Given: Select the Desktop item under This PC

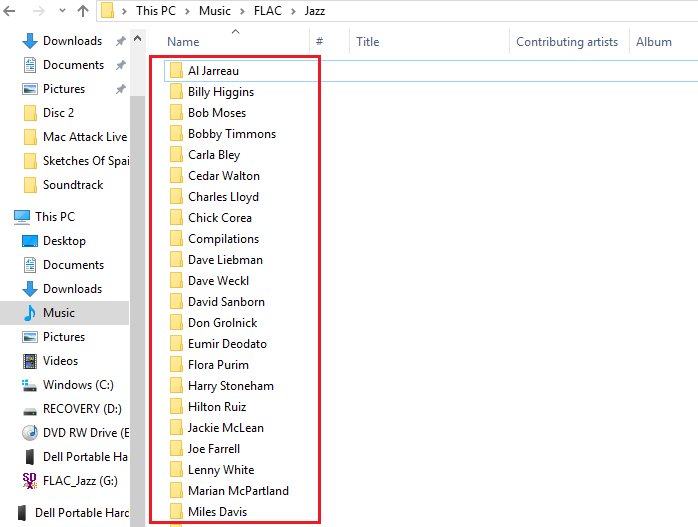Looking at the screenshot, I should tap(64, 241).
